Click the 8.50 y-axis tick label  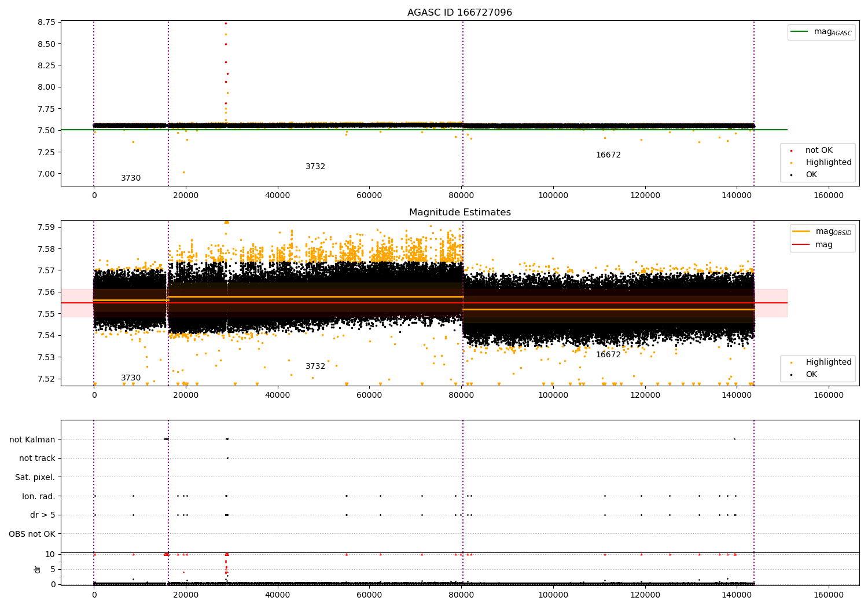(46, 44)
